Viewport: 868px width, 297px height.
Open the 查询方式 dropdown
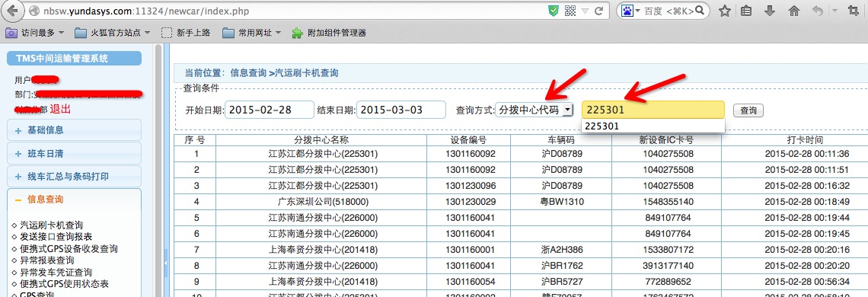pos(535,110)
